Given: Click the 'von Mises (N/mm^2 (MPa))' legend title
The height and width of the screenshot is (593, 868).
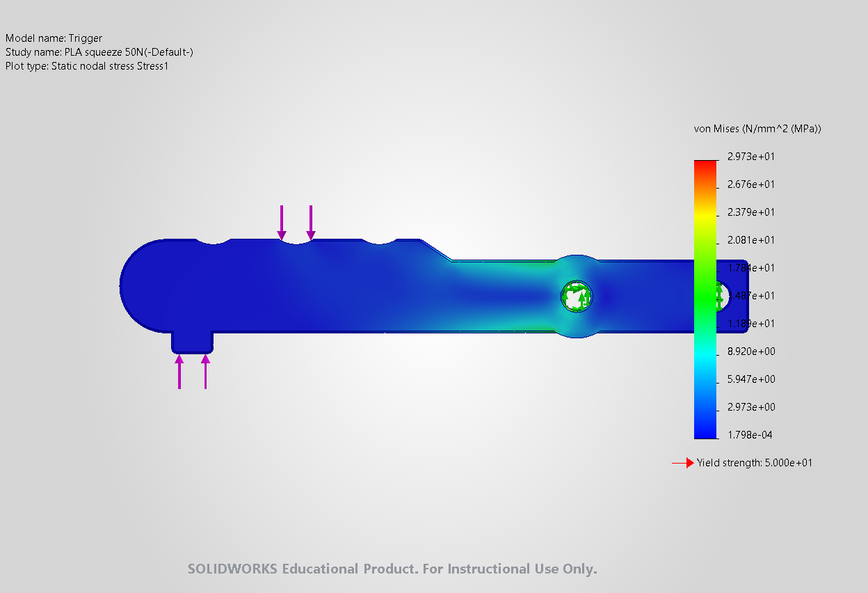Looking at the screenshot, I should click(757, 129).
